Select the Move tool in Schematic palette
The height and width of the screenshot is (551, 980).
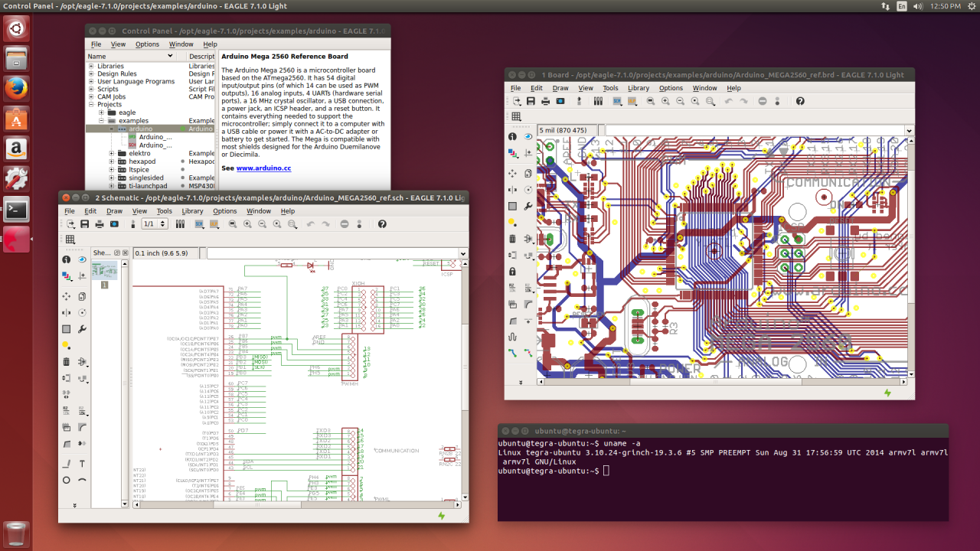point(67,296)
